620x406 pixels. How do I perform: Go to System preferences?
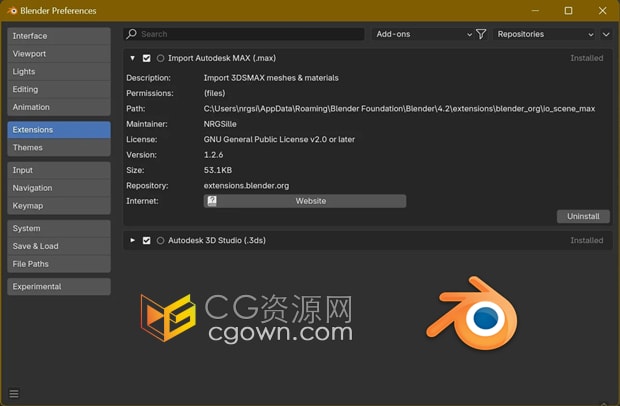(59, 228)
